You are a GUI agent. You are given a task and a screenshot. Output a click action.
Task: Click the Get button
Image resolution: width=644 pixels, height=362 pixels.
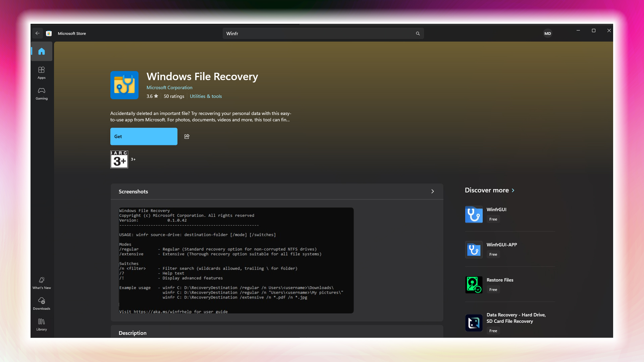[144, 136]
